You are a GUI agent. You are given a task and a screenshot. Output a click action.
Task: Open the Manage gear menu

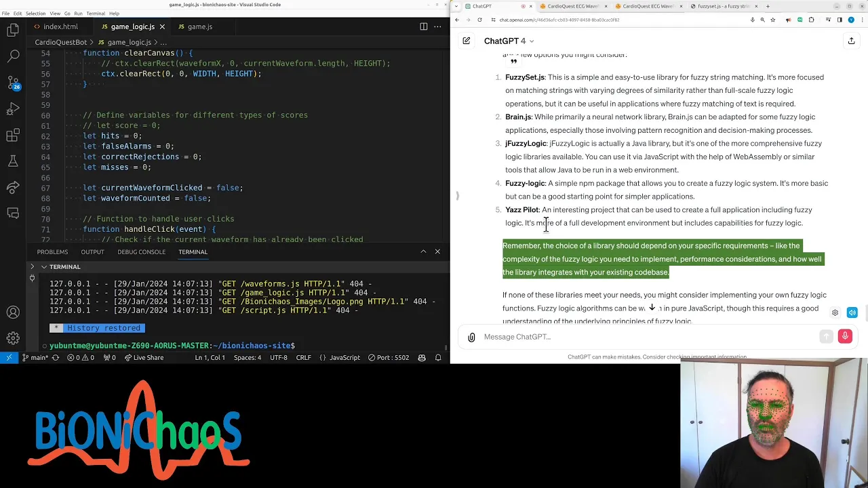coord(13,338)
